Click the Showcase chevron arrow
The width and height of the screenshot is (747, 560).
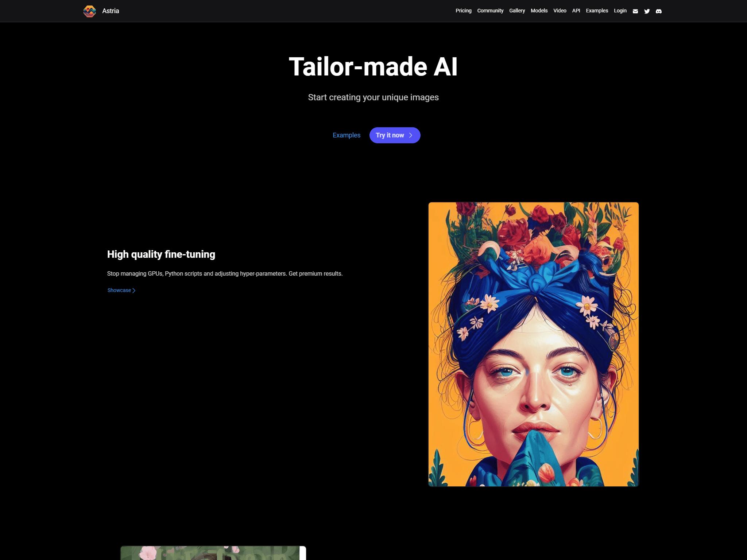point(134,291)
